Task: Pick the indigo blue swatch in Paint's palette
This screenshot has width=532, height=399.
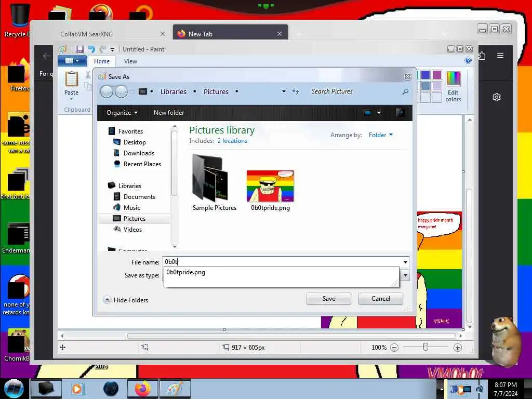Action: [425, 75]
